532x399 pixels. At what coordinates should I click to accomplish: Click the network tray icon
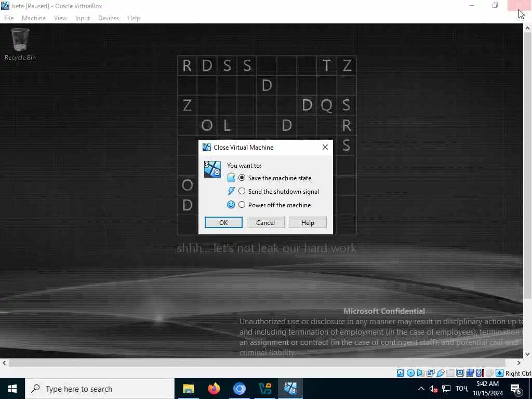[x=446, y=389]
